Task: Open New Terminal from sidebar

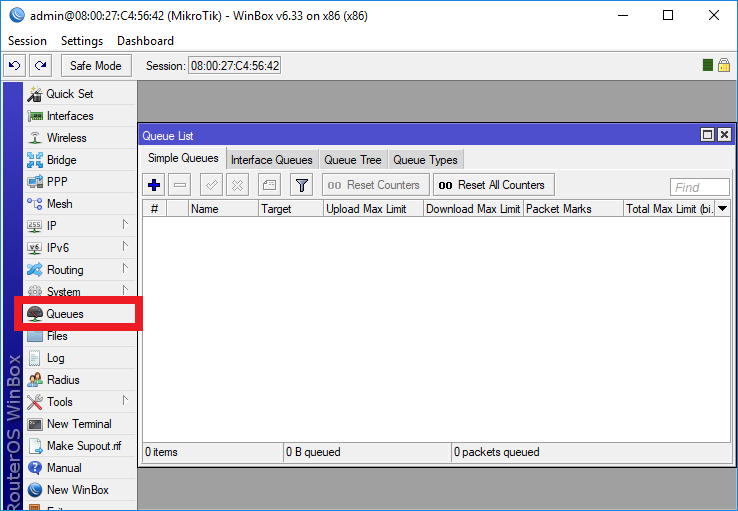Action: tap(80, 424)
